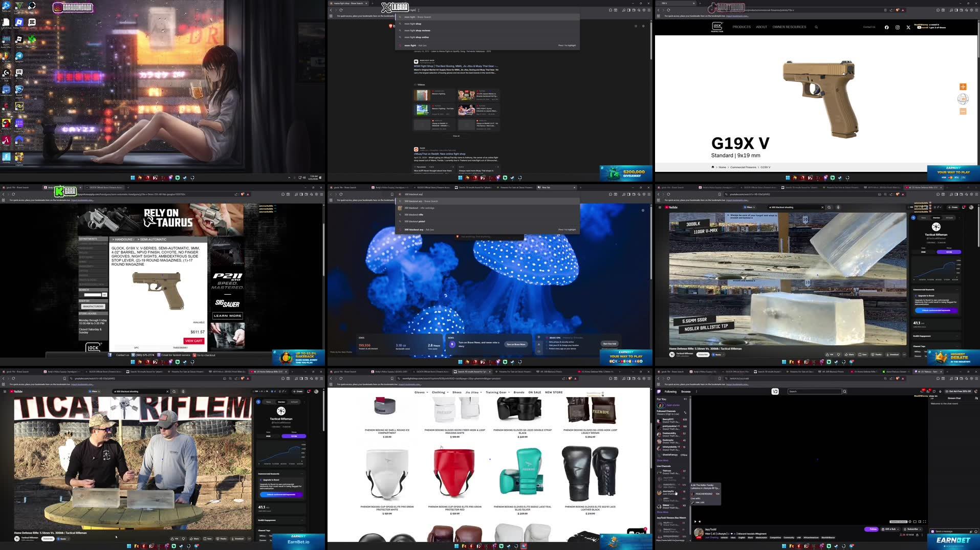The width and height of the screenshot is (980, 550).
Task: Open Glock's X social icon
Action: (908, 27)
